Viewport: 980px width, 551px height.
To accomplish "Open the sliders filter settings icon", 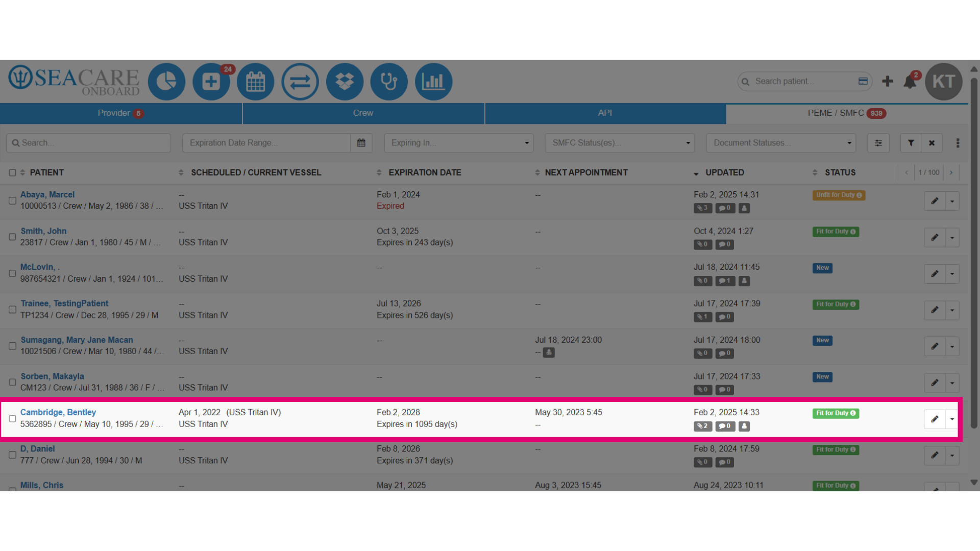I will coord(878,143).
